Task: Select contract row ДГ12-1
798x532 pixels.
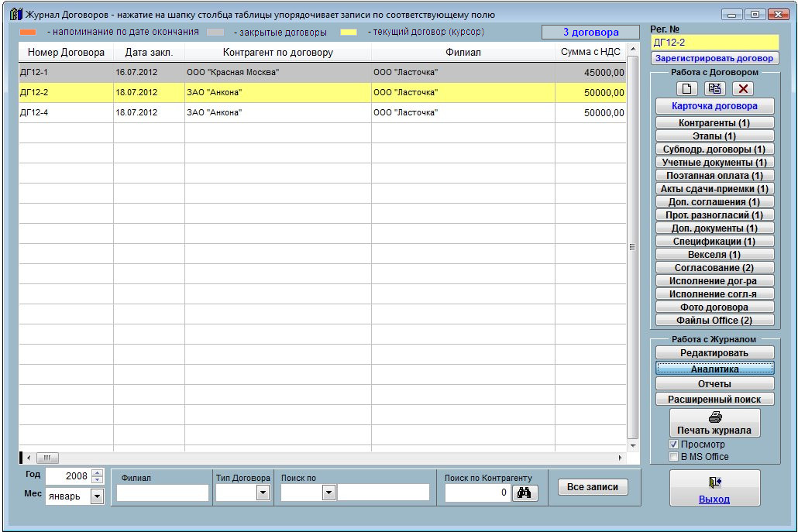Action: (322, 72)
